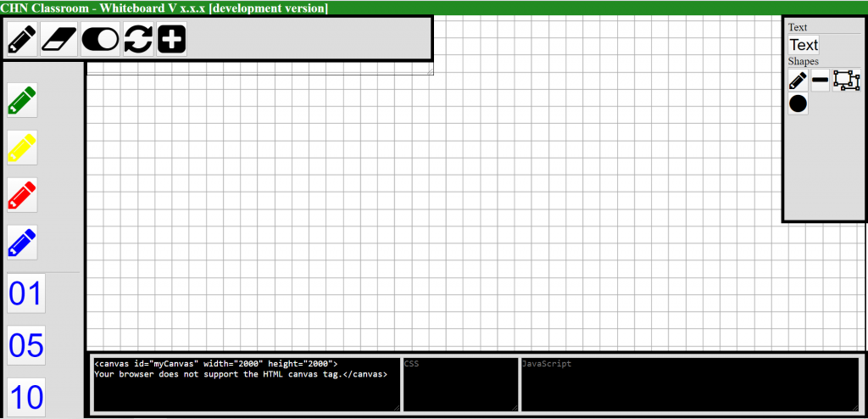Select the Text tool button

804,45
